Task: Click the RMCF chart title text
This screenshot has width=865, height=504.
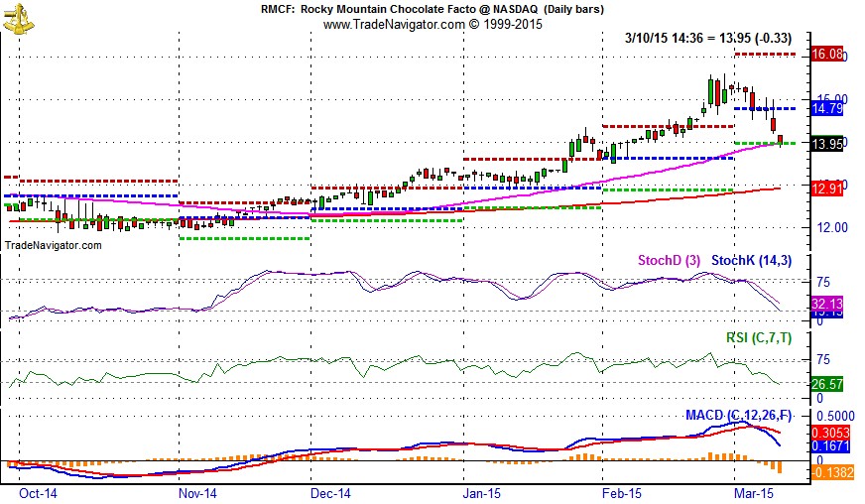Action: [432, 9]
